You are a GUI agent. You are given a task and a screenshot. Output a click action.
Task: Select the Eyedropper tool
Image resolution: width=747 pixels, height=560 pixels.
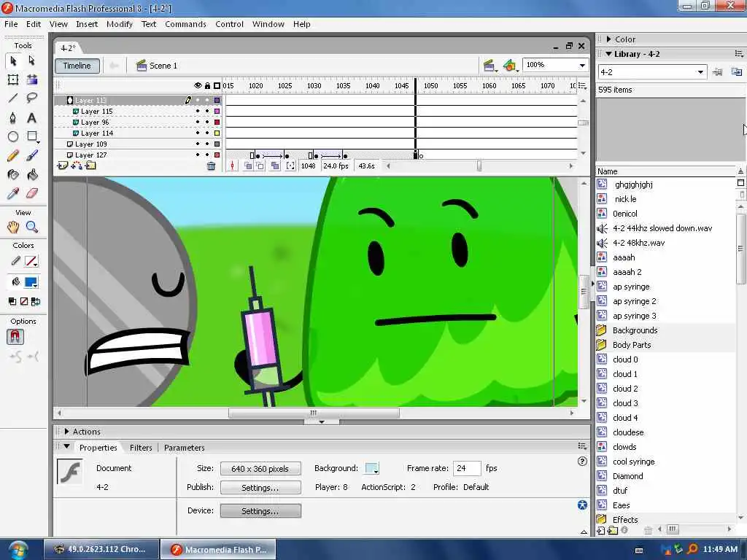click(13, 193)
